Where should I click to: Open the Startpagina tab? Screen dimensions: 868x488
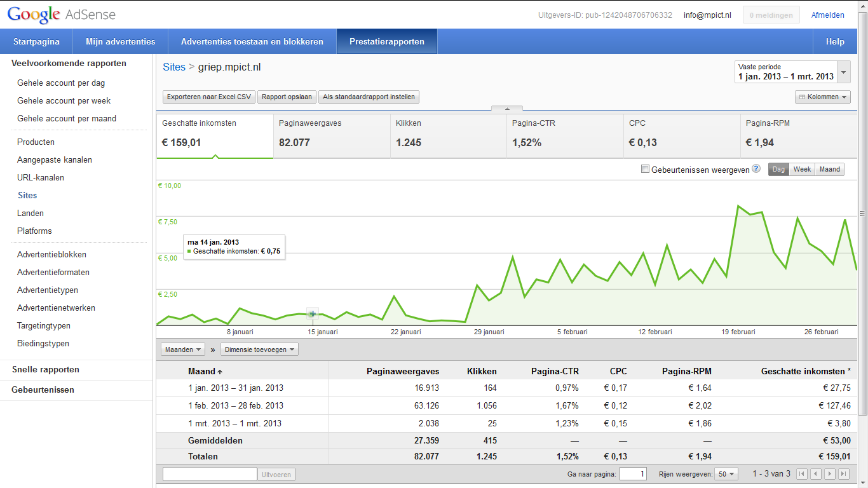click(36, 41)
